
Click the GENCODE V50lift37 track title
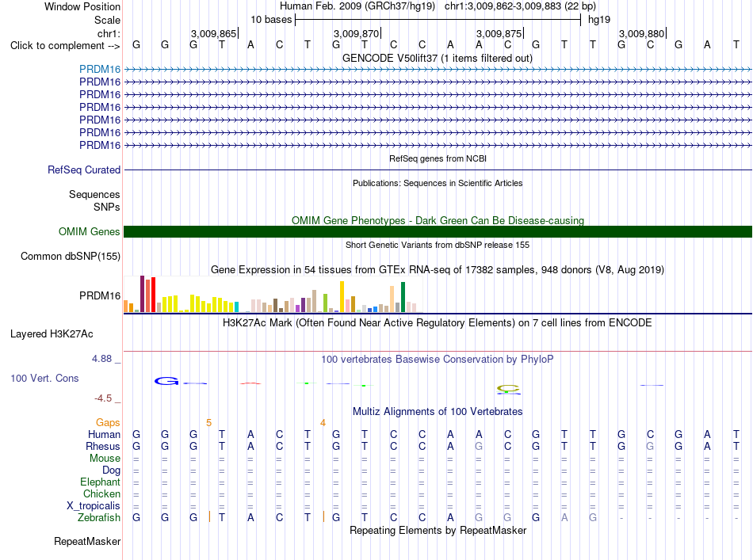click(x=438, y=59)
